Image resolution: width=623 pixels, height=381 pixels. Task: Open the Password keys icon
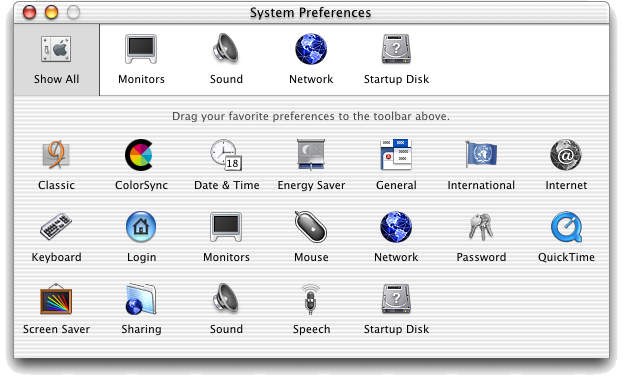[x=481, y=227]
